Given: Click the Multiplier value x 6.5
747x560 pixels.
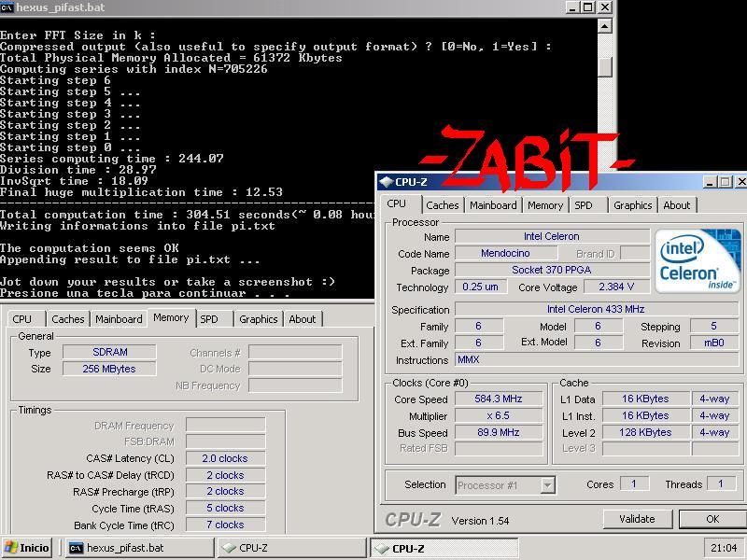Looking at the screenshot, I should click(499, 415).
